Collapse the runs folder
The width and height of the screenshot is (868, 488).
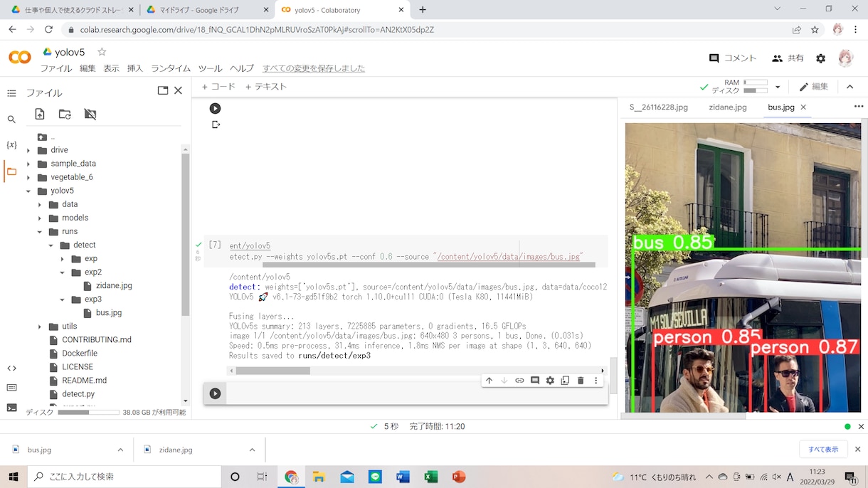[40, 232]
